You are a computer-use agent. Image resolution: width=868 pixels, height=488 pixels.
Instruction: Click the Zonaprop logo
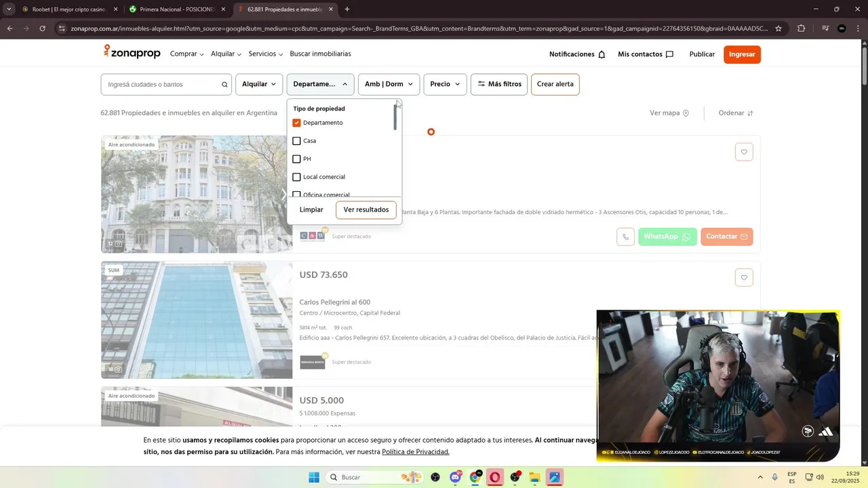(132, 52)
